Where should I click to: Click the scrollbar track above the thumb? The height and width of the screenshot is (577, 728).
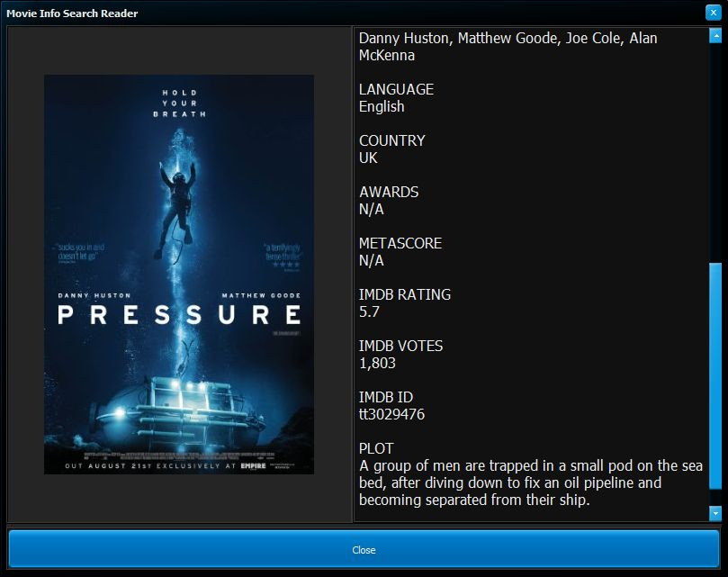pos(715,153)
